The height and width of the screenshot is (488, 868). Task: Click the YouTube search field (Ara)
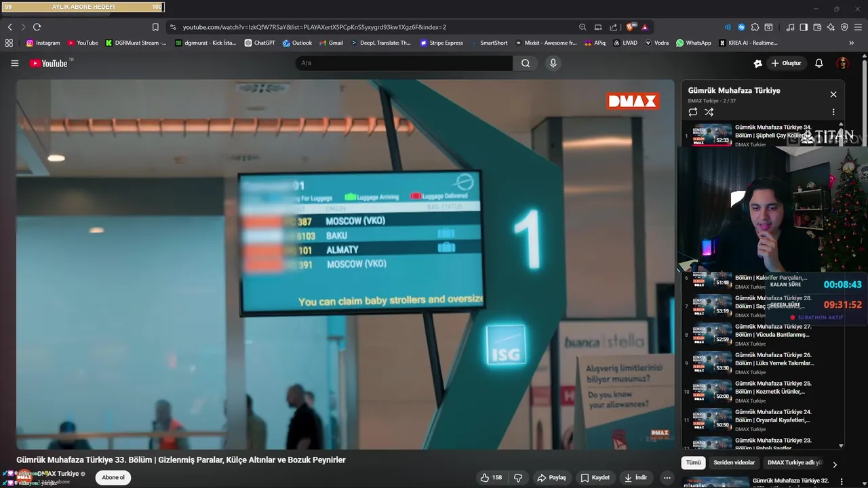click(404, 63)
